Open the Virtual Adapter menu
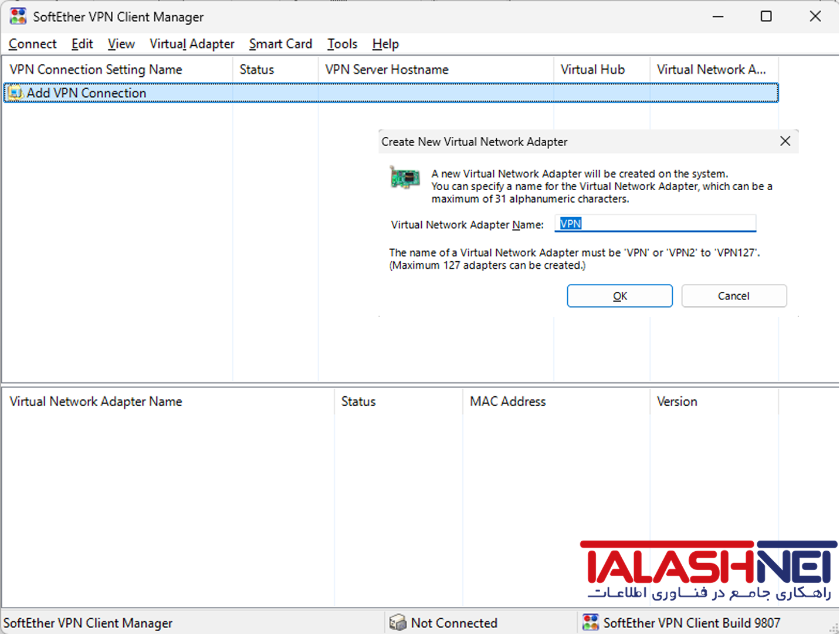Viewport: 840px width, 634px height. (192, 44)
